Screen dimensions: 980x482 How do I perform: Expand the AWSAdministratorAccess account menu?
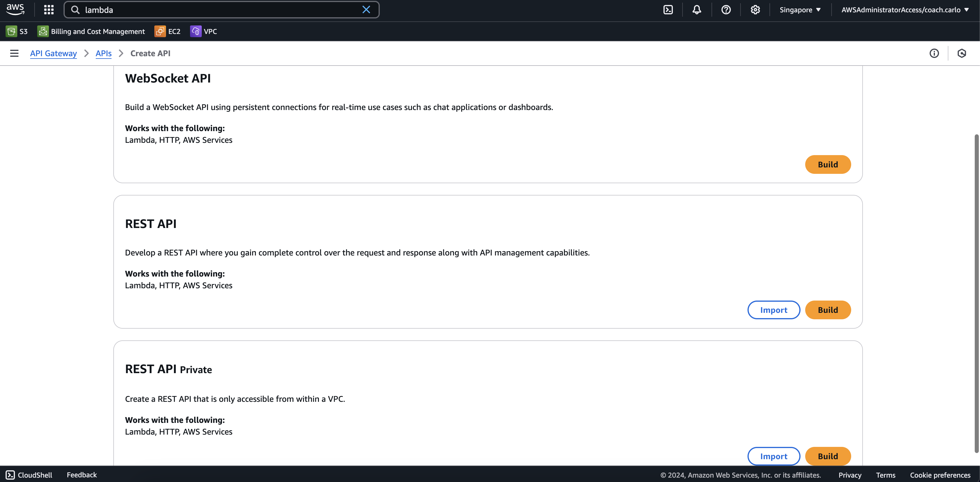(905, 9)
